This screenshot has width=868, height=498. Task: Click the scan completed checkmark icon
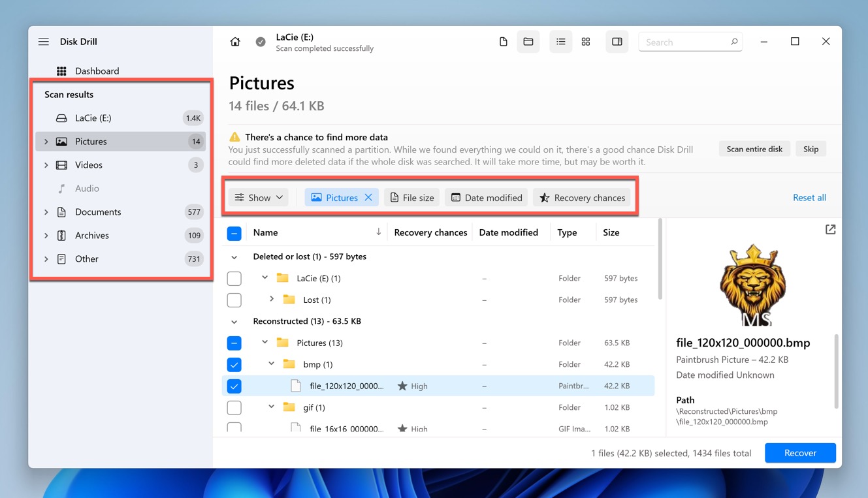[x=261, y=42]
